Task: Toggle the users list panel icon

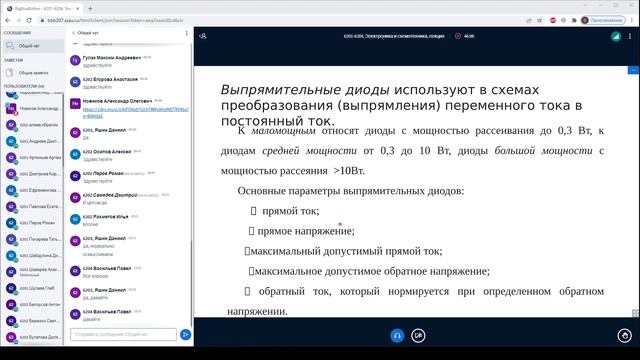Action: point(202,36)
